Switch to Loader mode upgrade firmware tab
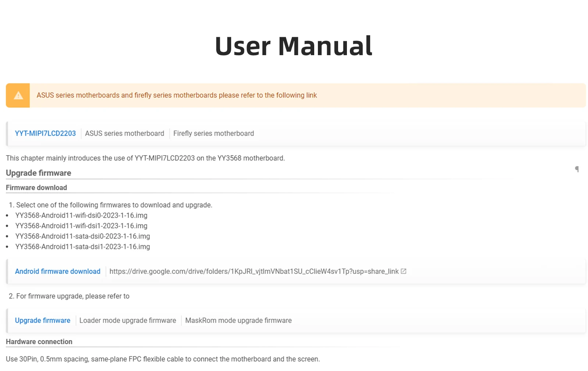 (x=128, y=320)
